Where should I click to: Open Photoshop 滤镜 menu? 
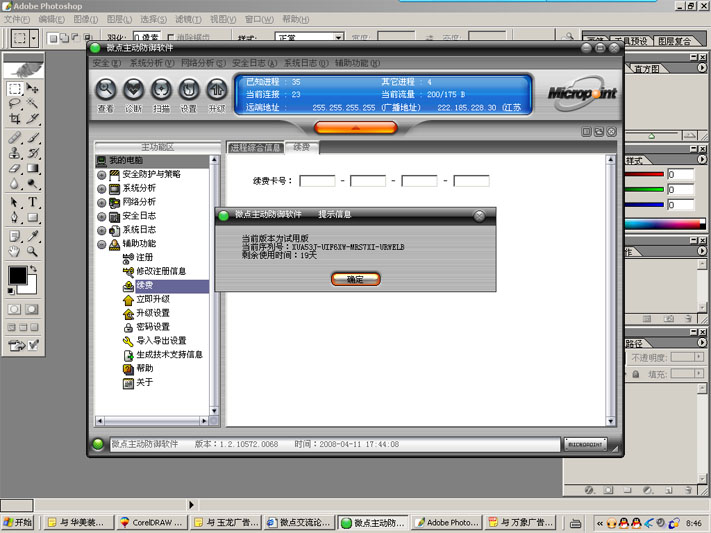(x=188, y=20)
